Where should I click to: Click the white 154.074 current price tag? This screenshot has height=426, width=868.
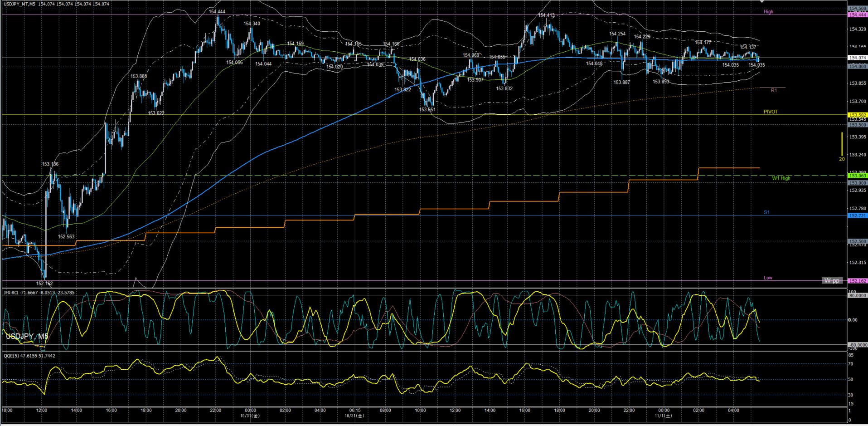(857, 58)
